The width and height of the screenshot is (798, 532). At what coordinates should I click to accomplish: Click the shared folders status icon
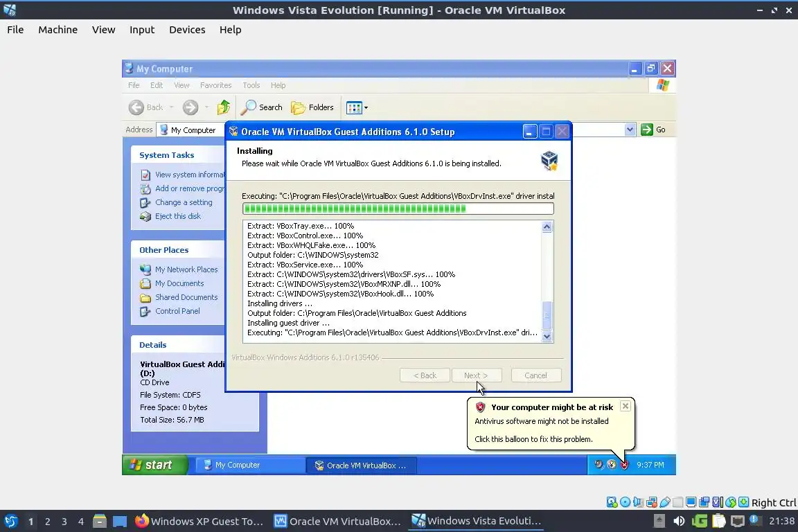pyautogui.click(x=678, y=502)
